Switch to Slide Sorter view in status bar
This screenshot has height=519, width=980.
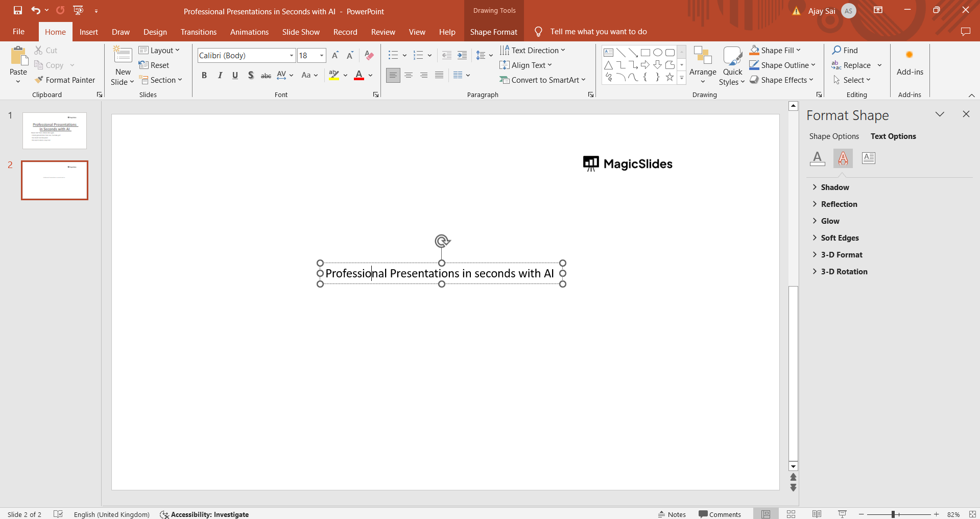click(791, 514)
